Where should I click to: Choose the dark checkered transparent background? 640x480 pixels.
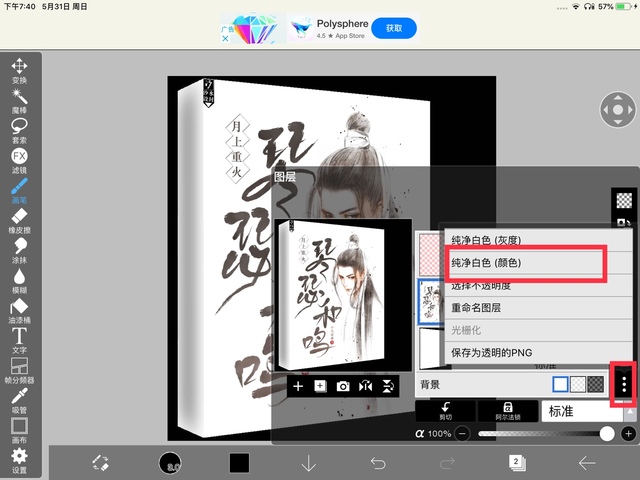click(x=597, y=384)
